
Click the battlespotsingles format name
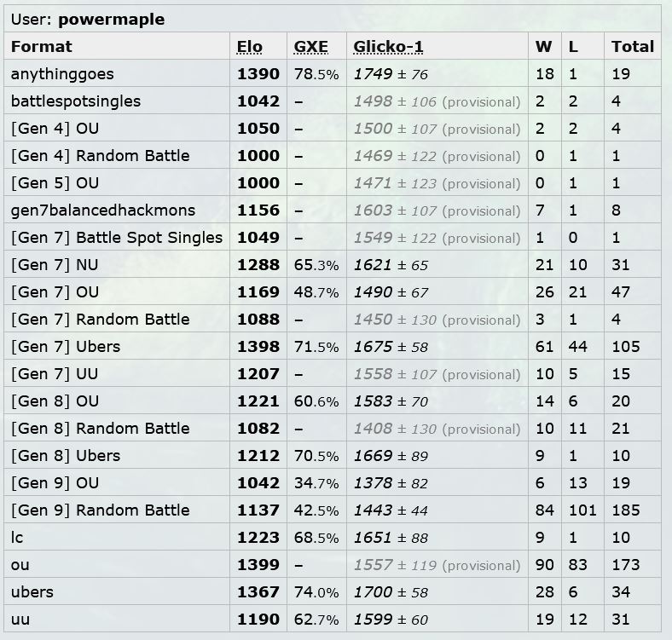76,101
